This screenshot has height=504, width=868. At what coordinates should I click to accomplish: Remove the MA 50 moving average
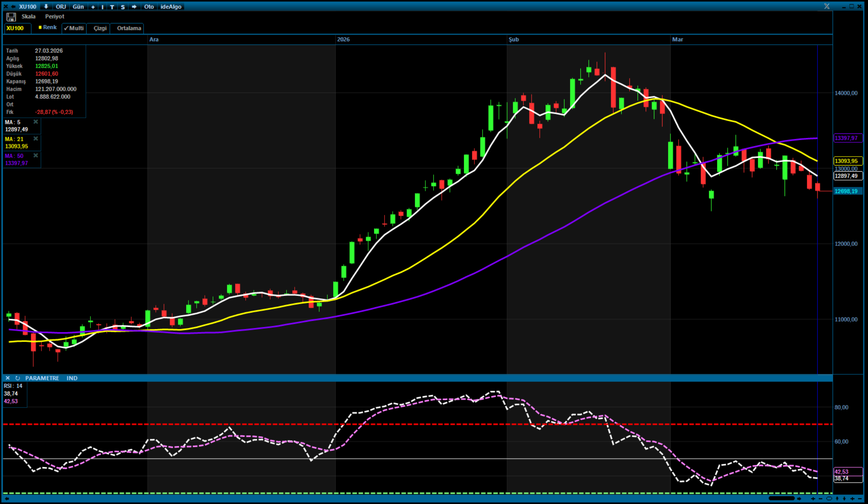(35, 156)
